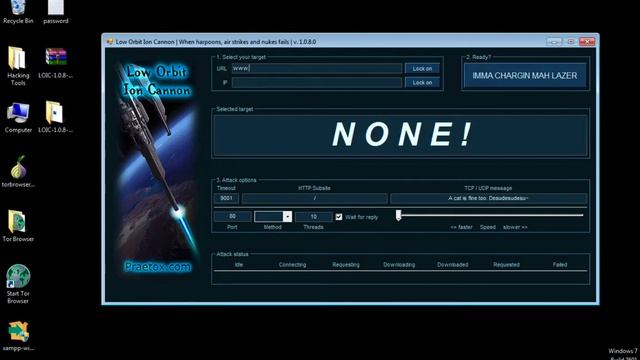Click the Requested status column header
The image size is (640, 360).
[x=506, y=264]
